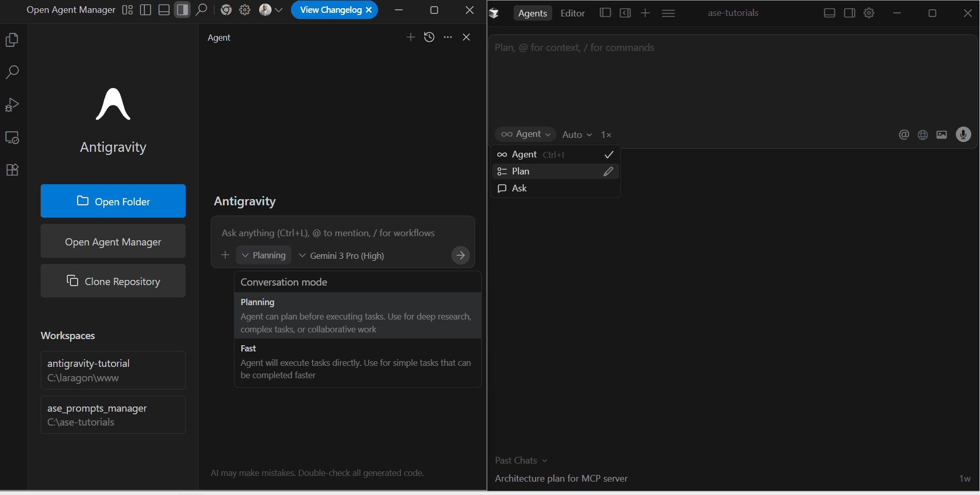Open the Agent panel's more actions ellipsis
The height and width of the screenshot is (495, 980).
pyautogui.click(x=448, y=37)
